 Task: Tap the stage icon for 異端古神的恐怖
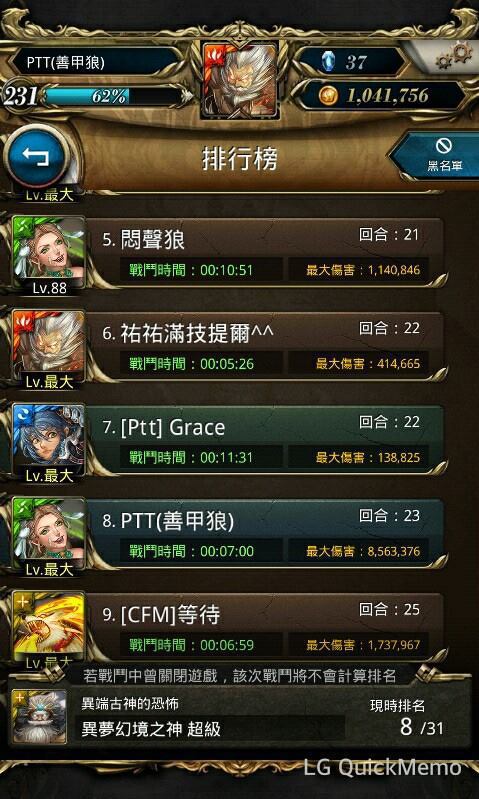pyautogui.click(x=40, y=717)
